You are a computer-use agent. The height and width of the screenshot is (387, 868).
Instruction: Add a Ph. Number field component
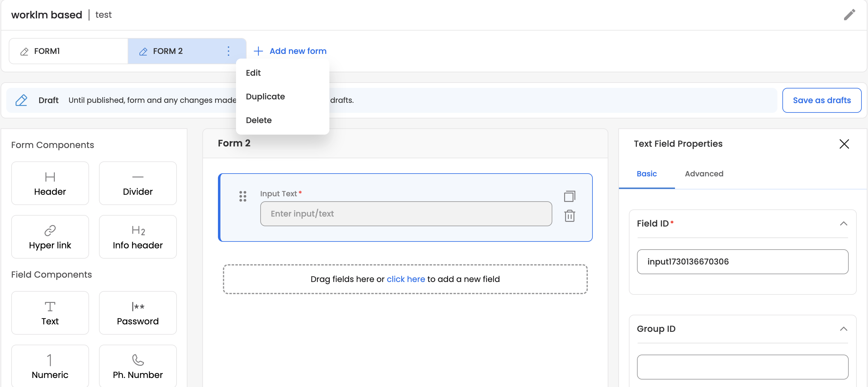point(138,366)
